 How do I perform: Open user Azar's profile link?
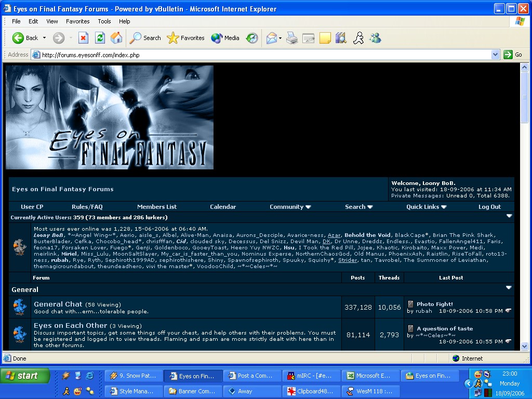point(334,235)
